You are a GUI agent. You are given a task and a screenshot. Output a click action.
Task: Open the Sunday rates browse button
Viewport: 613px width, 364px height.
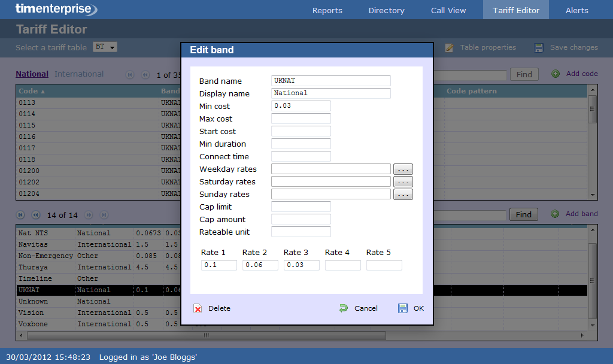pyautogui.click(x=403, y=195)
